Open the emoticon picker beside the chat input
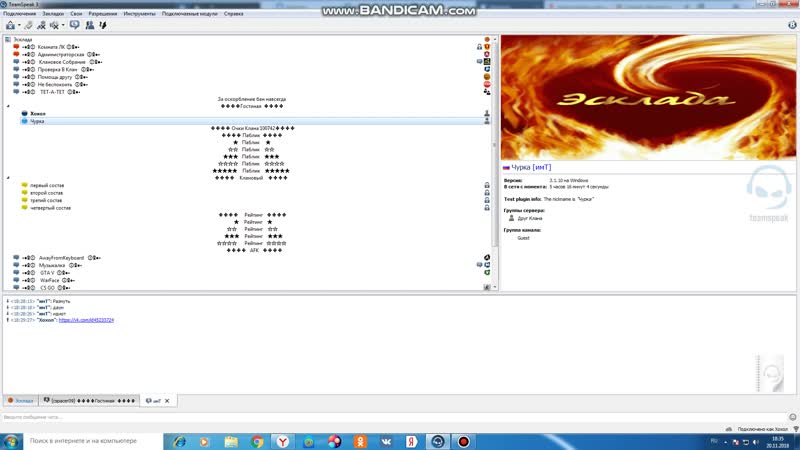The width and height of the screenshot is (800, 450). click(x=792, y=417)
